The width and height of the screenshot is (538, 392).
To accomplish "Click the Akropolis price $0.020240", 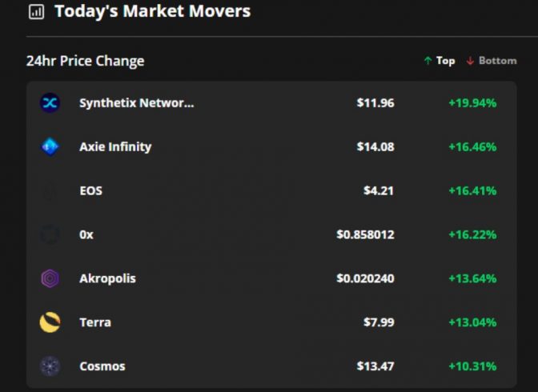I will pyautogui.click(x=365, y=278).
